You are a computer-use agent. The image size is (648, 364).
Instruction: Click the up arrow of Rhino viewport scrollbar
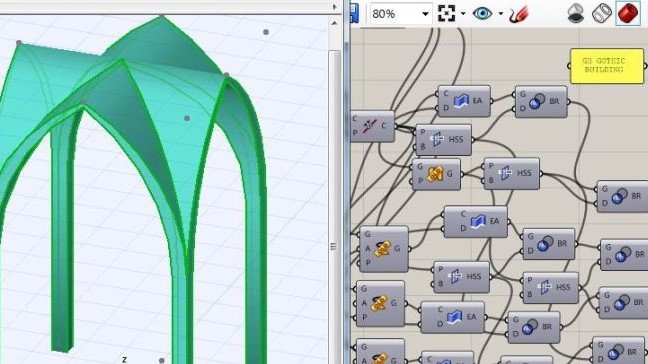pos(334,24)
